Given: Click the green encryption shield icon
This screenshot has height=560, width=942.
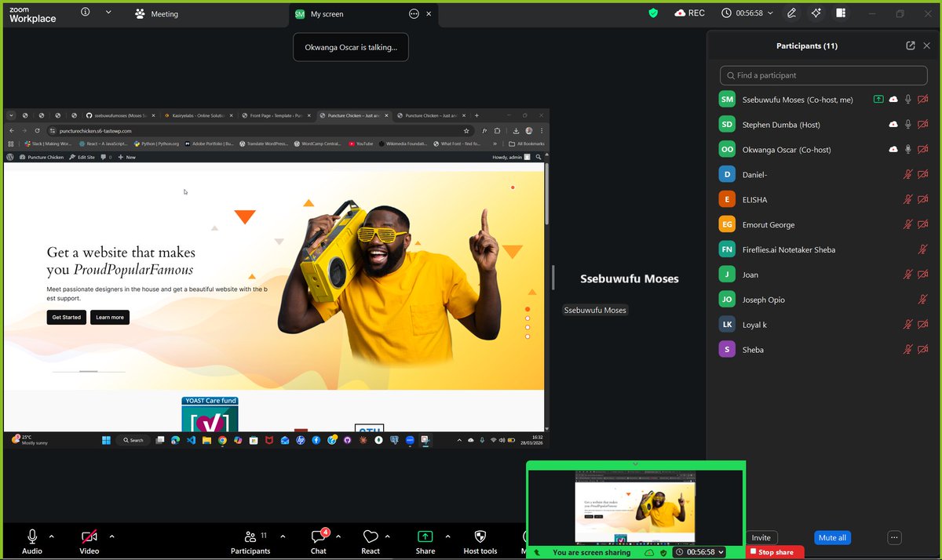Looking at the screenshot, I should click(x=653, y=13).
